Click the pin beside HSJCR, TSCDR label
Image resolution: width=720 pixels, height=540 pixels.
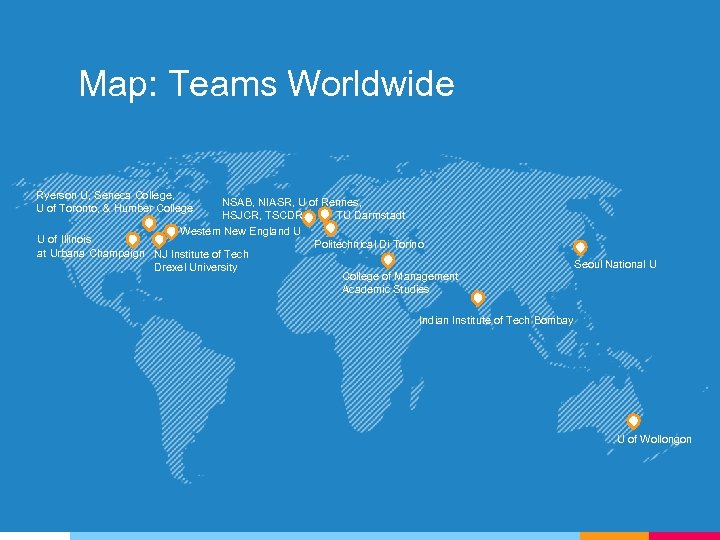point(309,219)
